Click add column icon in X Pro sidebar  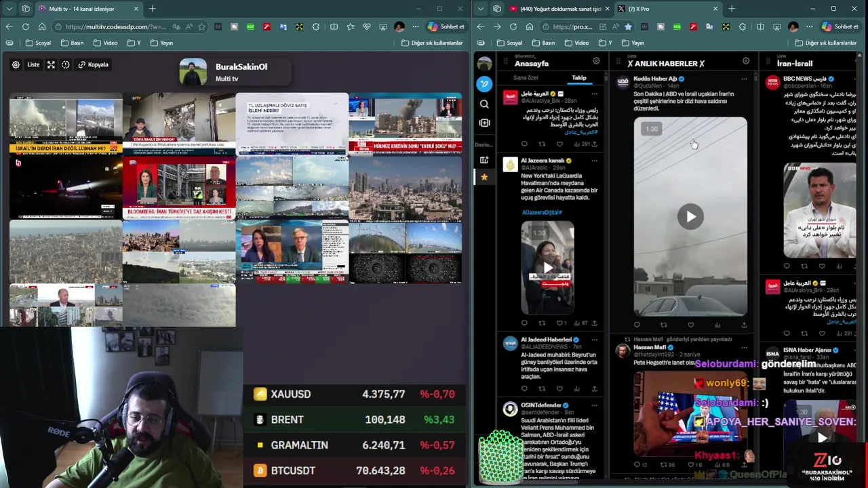click(x=484, y=123)
